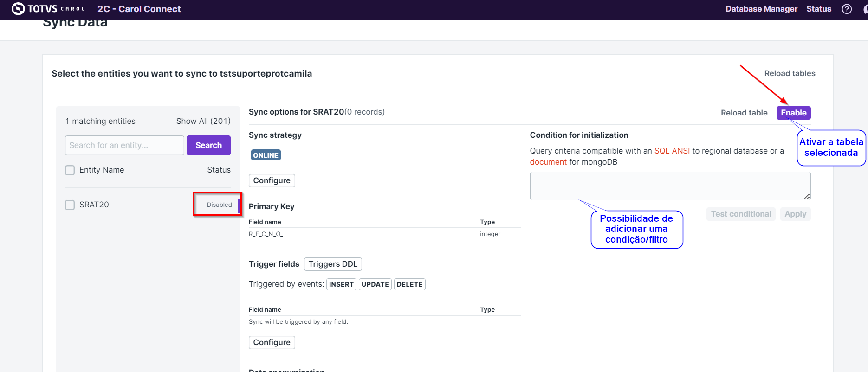868x372 pixels.
Task: Click the Disabled status of SRAT20
Action: click(x=219, y=205)
